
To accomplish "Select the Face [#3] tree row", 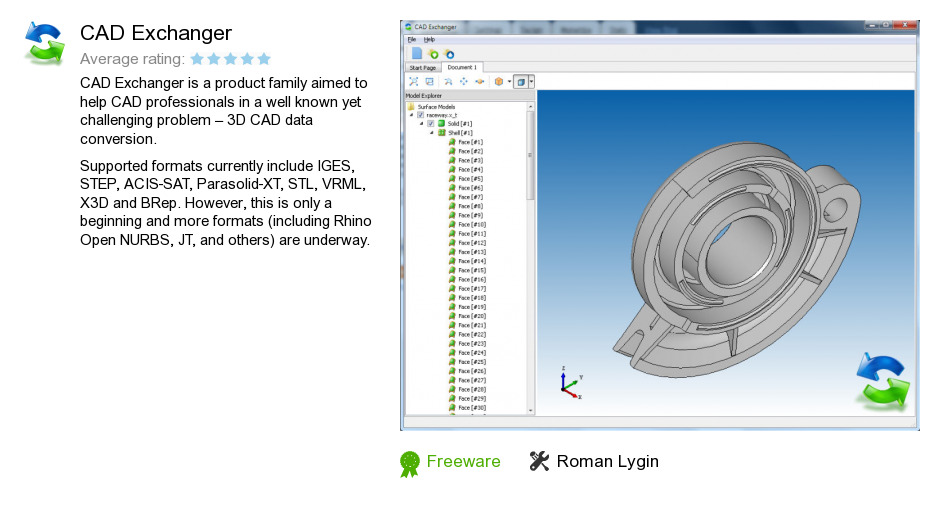I will pos(466,160).
